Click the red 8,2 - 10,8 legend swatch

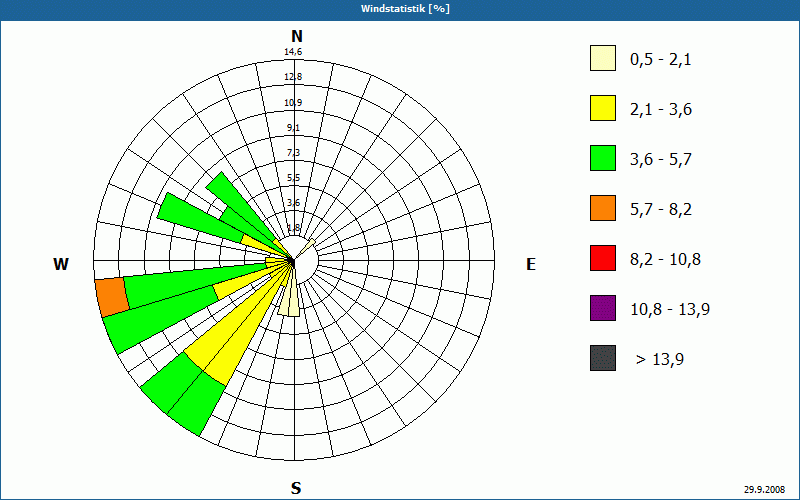tap(603, 258)
